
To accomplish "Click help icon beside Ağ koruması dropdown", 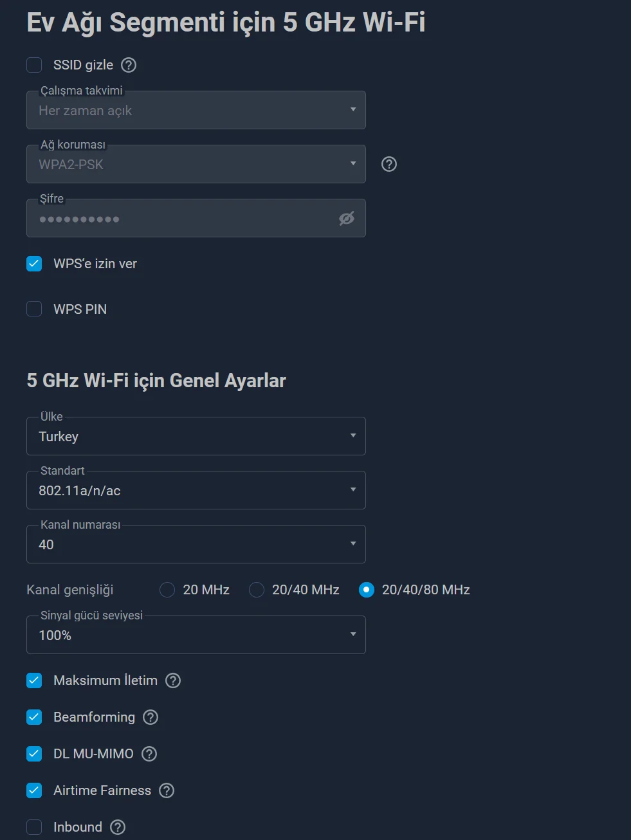I will pos(389,164).
